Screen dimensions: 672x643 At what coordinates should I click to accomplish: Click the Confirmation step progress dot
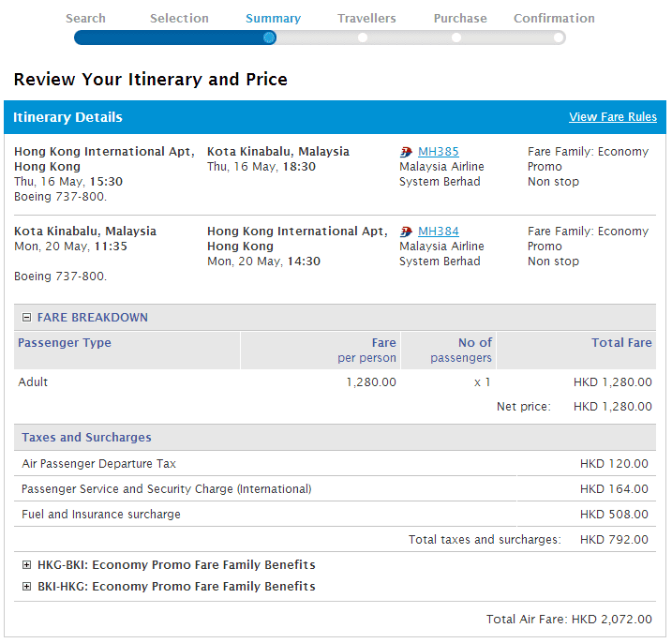[x=558, y=37]
